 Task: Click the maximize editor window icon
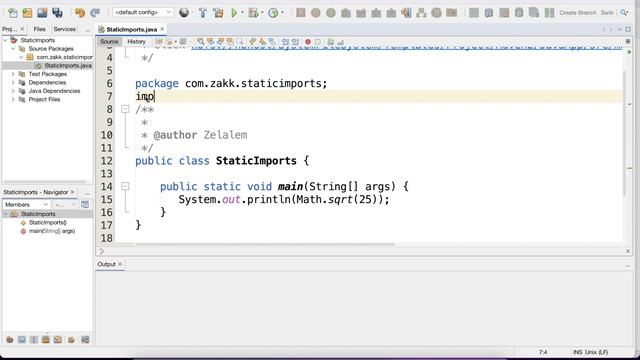628,29
